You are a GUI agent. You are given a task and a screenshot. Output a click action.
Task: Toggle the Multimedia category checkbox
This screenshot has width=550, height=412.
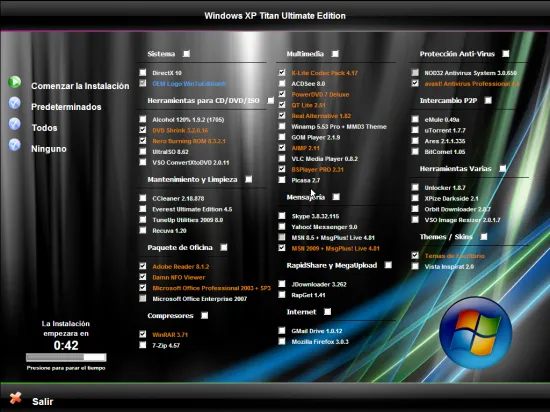[335, 54]
